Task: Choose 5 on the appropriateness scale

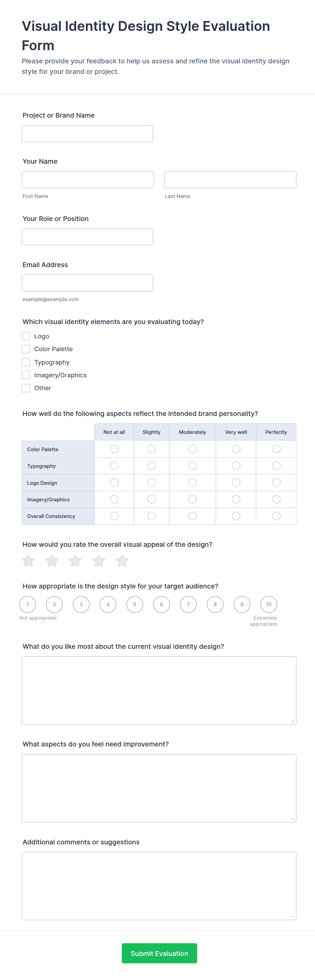Action: 134,604
